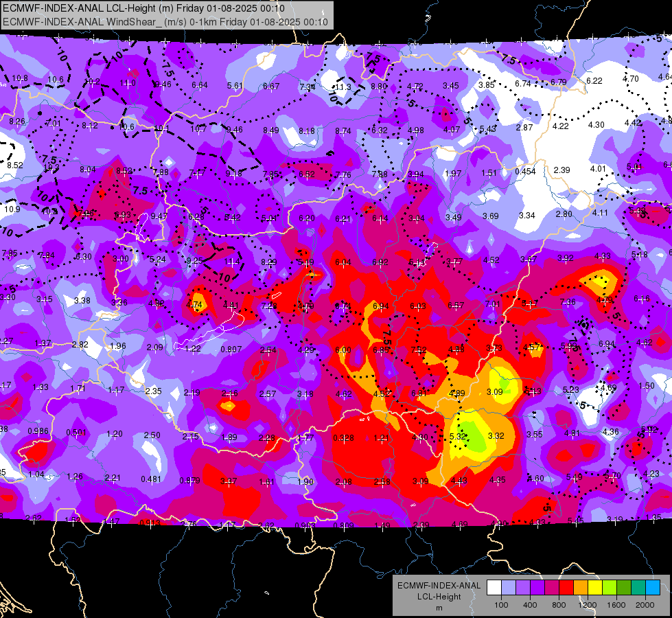Click the value 9.25
672x618 pixels.
(194, 260)
